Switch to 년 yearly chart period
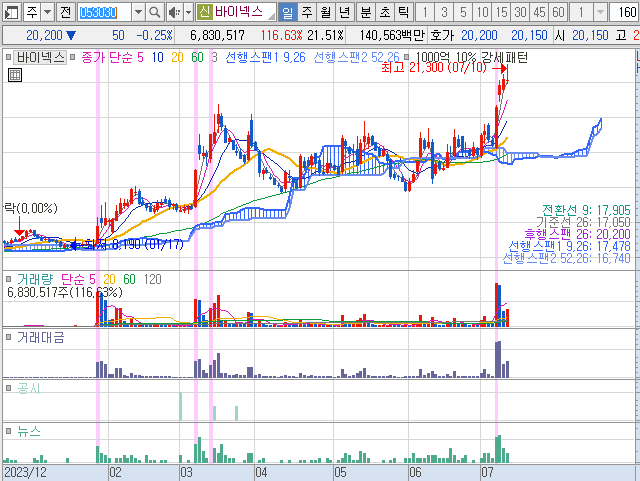The image size is (640, 481). [x=344, y=13]
